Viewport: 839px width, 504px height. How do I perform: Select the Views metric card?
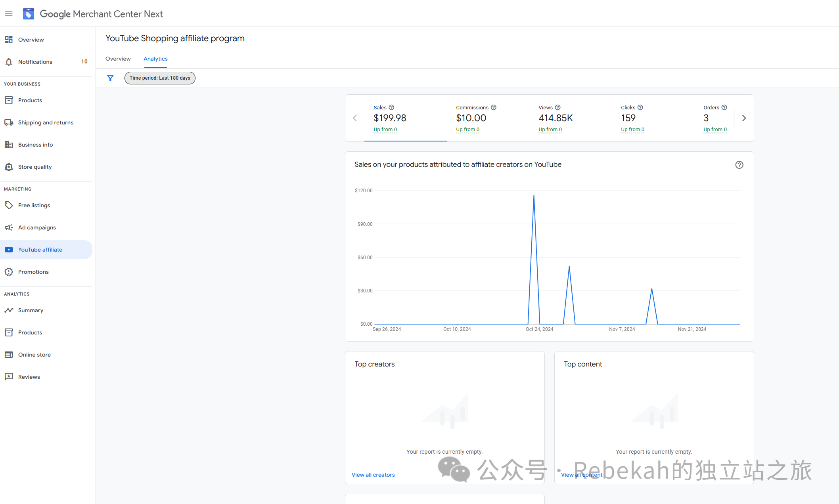point(571,118)
